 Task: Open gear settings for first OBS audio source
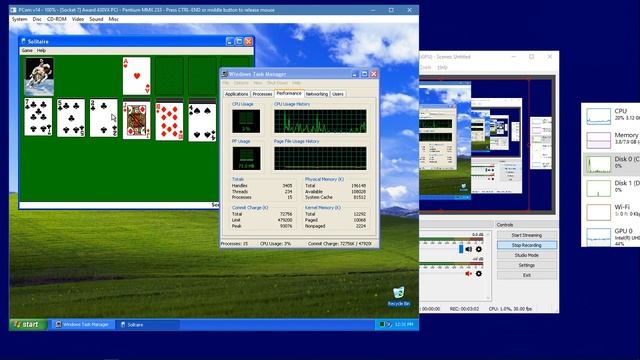point(479,249)
